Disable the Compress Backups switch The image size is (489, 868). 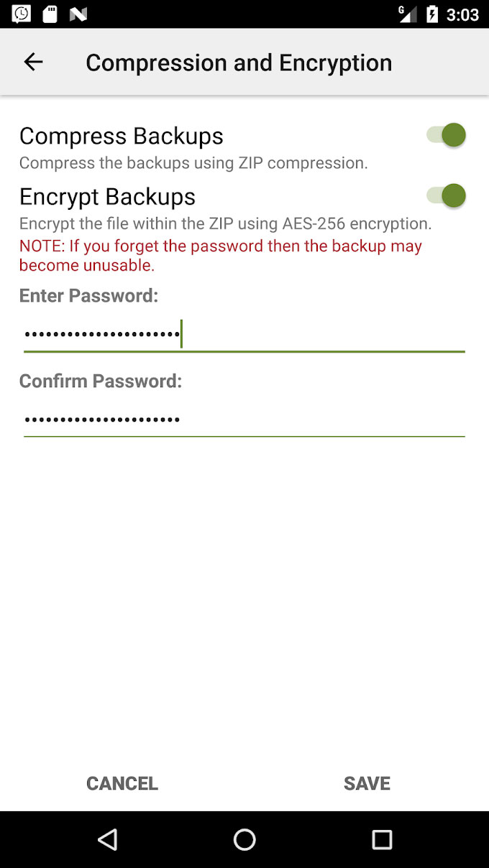pos(447,135)
